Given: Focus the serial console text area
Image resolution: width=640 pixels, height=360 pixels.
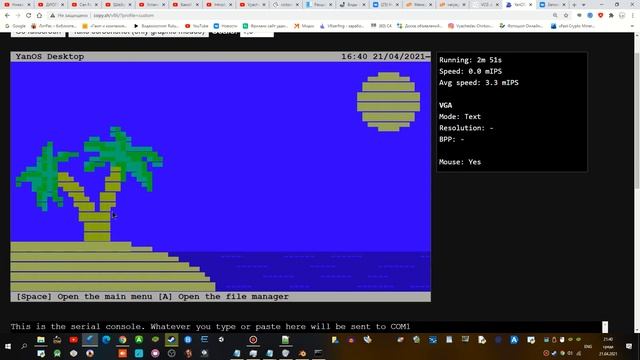Looking at the screenshot, I should click(306, 327).
